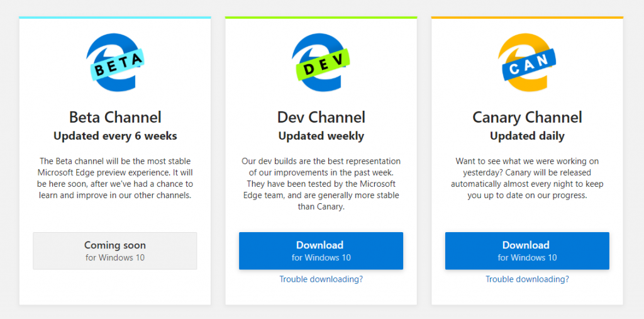
Task: Select the Dev Channel heading
Action: pyautogui.click(x=321, y=118)
